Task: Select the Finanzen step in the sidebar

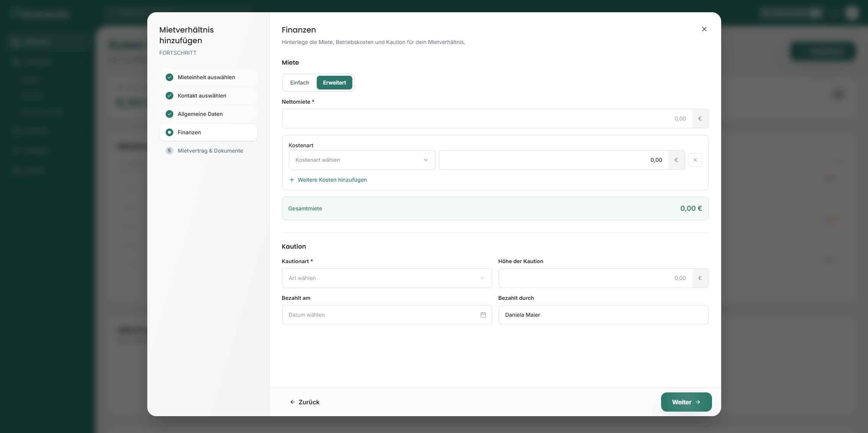Action: (x=208, y=132)
